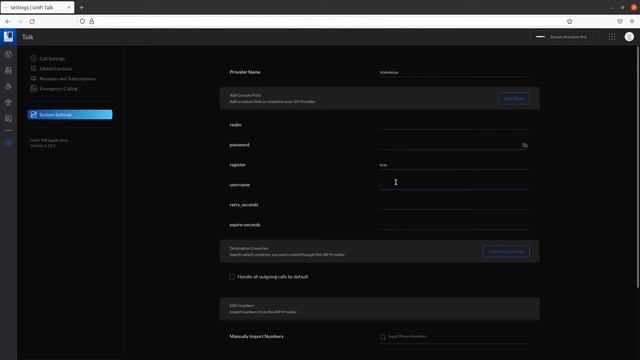The width and height of the screenshot is (640, 360).
Task: Click the browser address bar
Action: point(327,21)
